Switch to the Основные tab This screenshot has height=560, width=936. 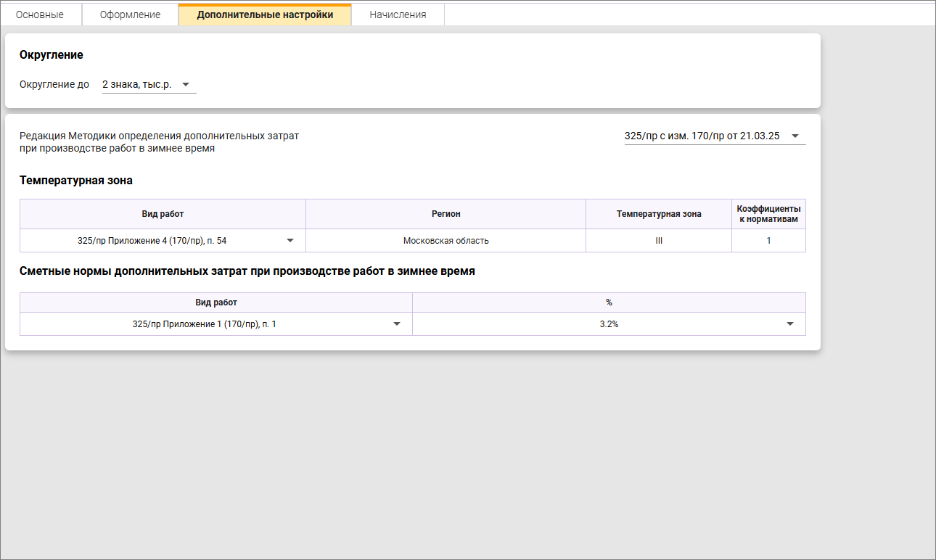pyautogui.click(x=40, y=15)
